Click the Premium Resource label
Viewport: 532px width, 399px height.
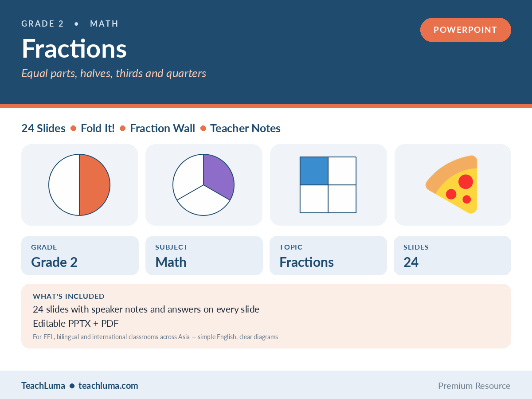[474, 386]
